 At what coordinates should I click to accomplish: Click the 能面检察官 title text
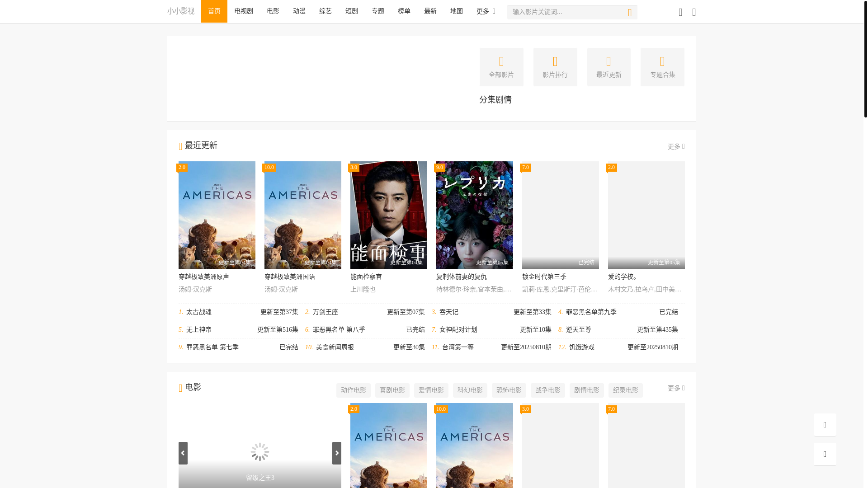[x=366, y=277]
